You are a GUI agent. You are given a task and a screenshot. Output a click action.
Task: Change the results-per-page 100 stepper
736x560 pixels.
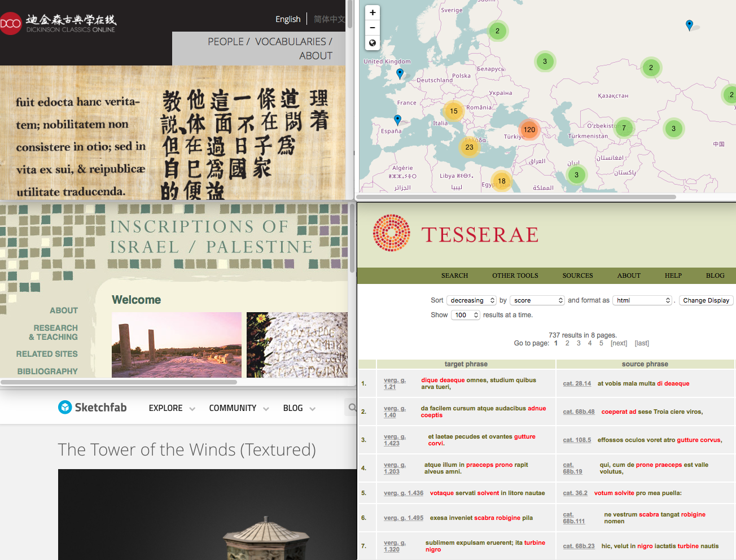coord(465,315)
